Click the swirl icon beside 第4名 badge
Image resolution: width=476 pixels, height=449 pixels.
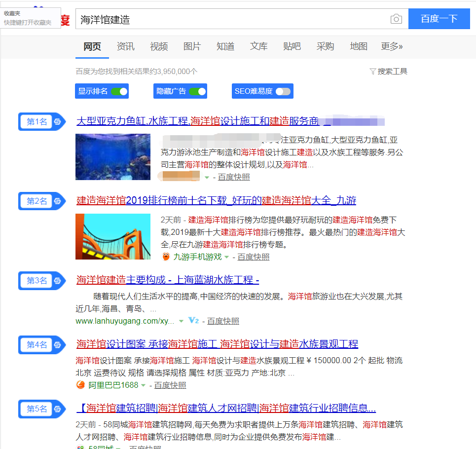[x=57, y=345]
